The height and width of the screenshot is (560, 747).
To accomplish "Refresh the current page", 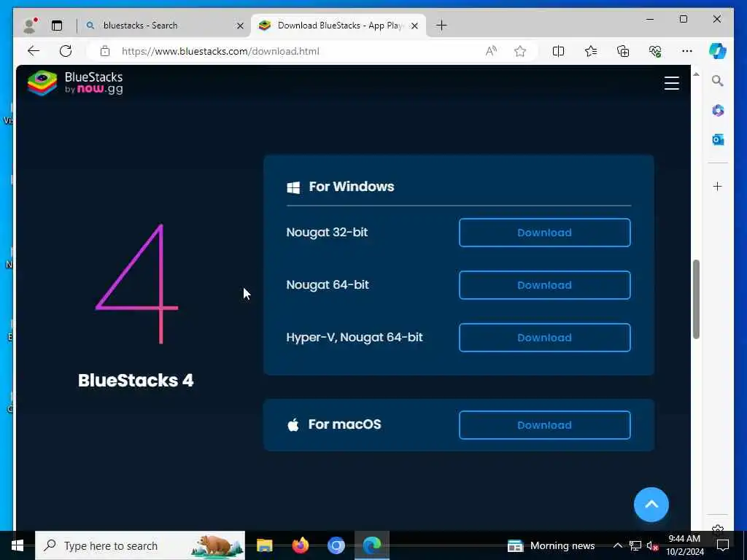I will click(66, 51).
